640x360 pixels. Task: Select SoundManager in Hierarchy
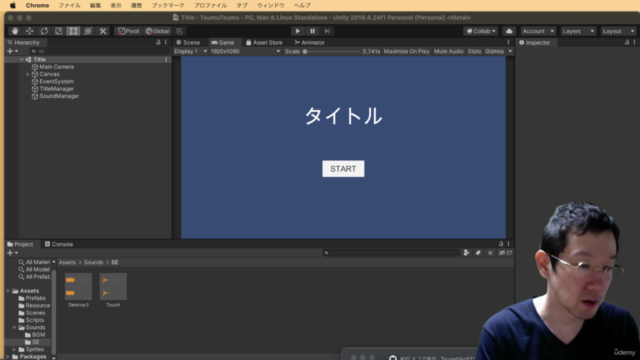(x=59, y=96)
